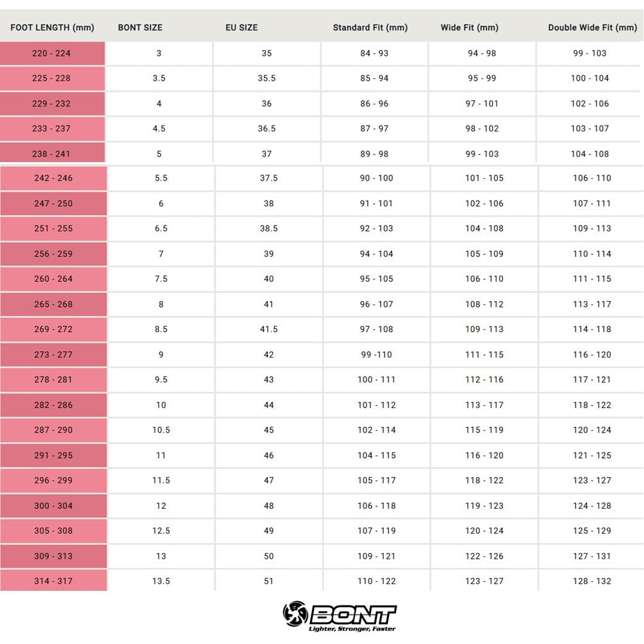
Task: Select the pink 314 - 317 foot length cell
Action: pos(53,581)
